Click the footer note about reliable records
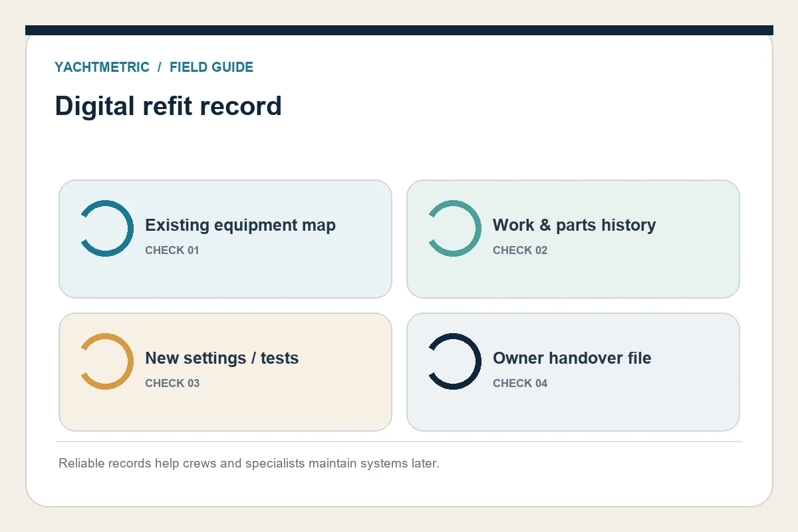Viewport: 798px width, 532px height. 249,463
